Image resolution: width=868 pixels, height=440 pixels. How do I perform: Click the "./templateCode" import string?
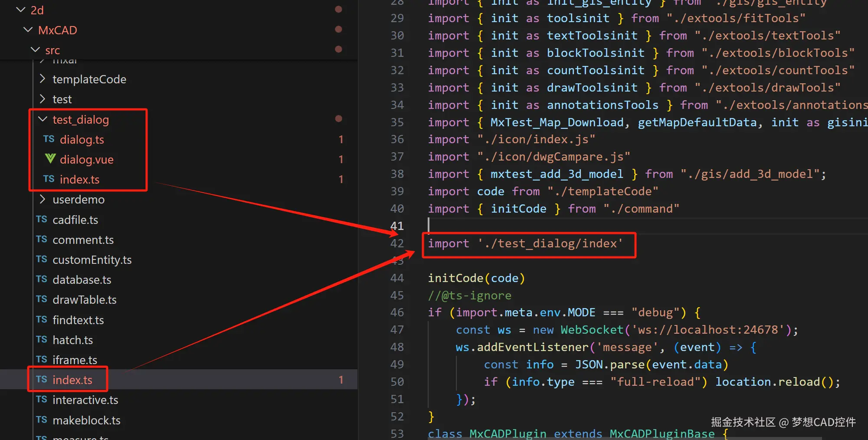(x=603, y=191)
